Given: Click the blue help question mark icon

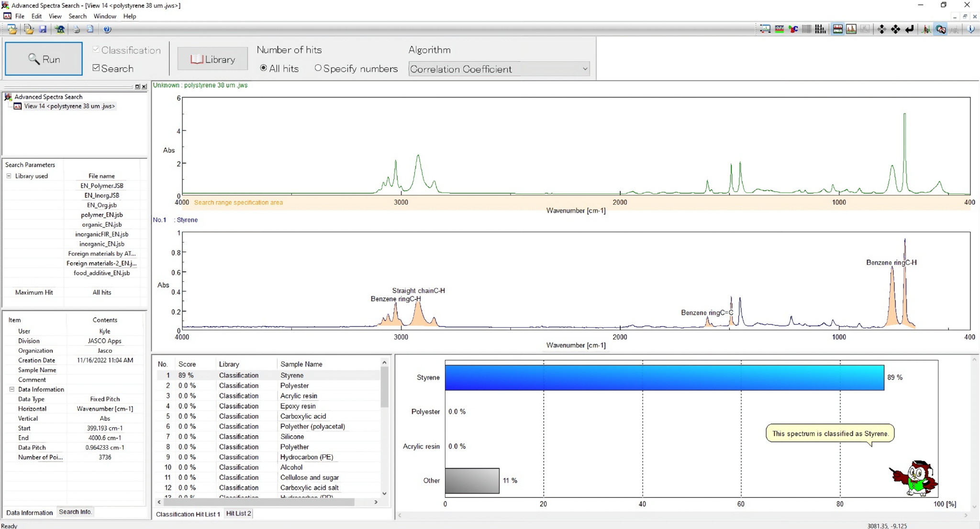Looking at the screenshot, I should [x=107, y=29].
